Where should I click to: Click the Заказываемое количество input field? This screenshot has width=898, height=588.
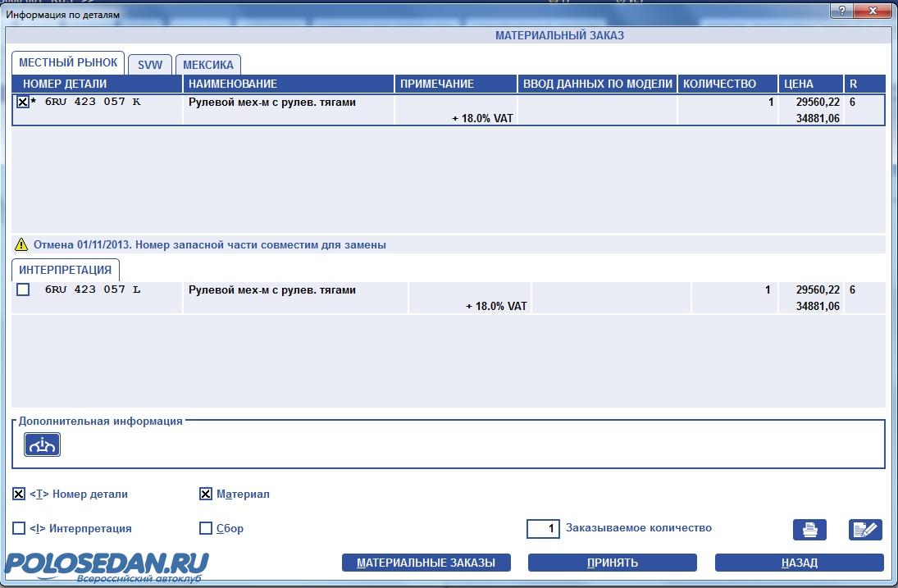click(x=543, y=529)
